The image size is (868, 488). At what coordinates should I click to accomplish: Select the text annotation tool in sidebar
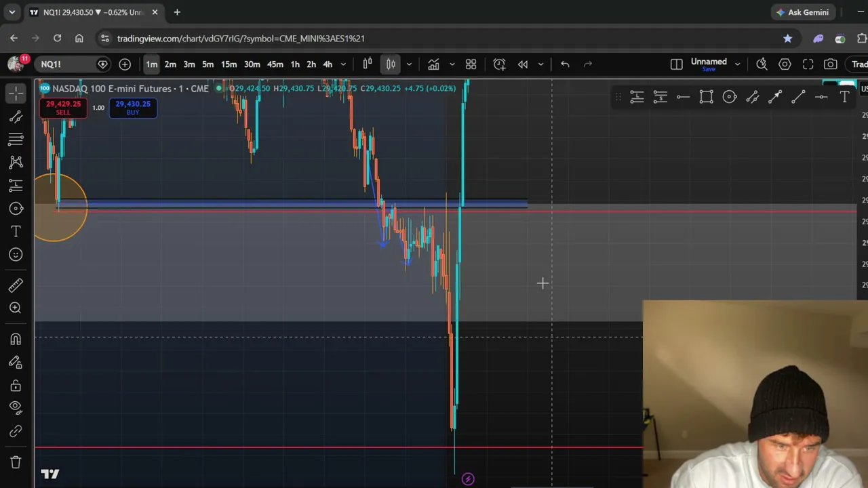coord(16,232)
